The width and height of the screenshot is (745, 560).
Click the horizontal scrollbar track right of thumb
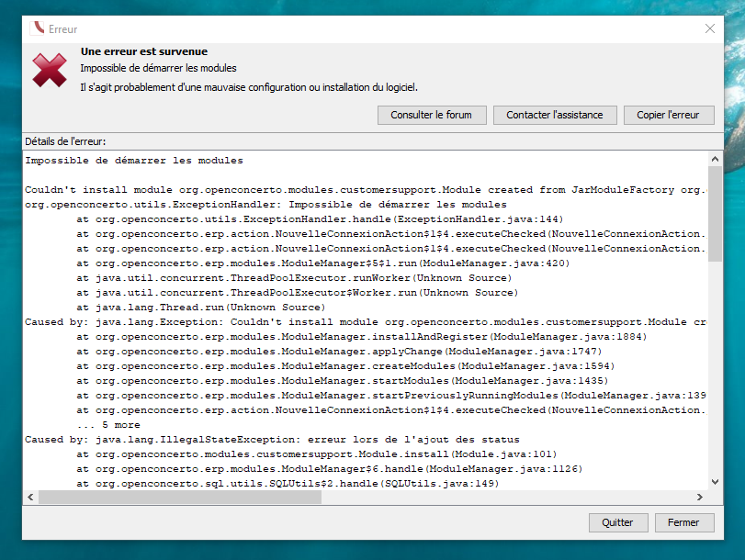point(505,497)
